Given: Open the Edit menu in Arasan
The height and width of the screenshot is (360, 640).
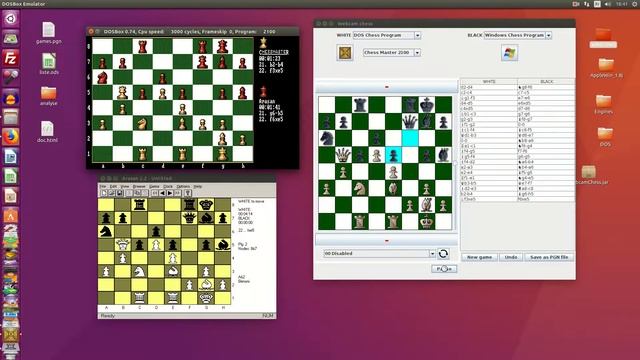Looking at the screenshot, I should coord(113,186).
